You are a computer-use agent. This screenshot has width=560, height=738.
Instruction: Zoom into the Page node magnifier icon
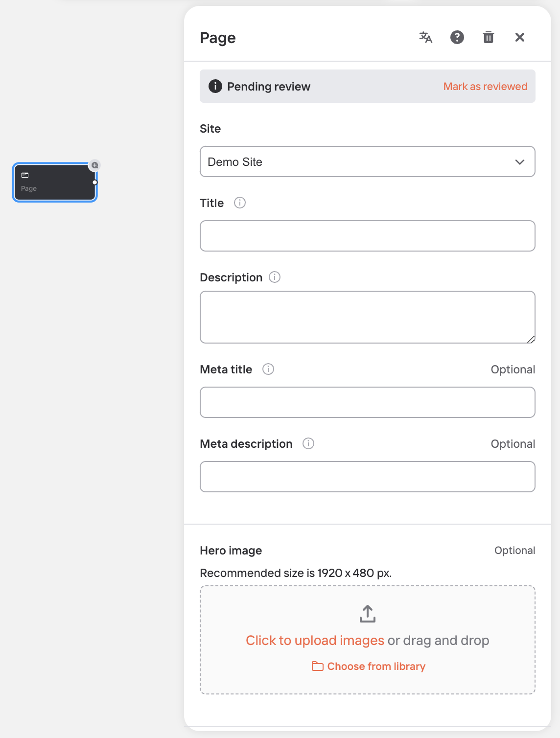[x=95, y=165]
